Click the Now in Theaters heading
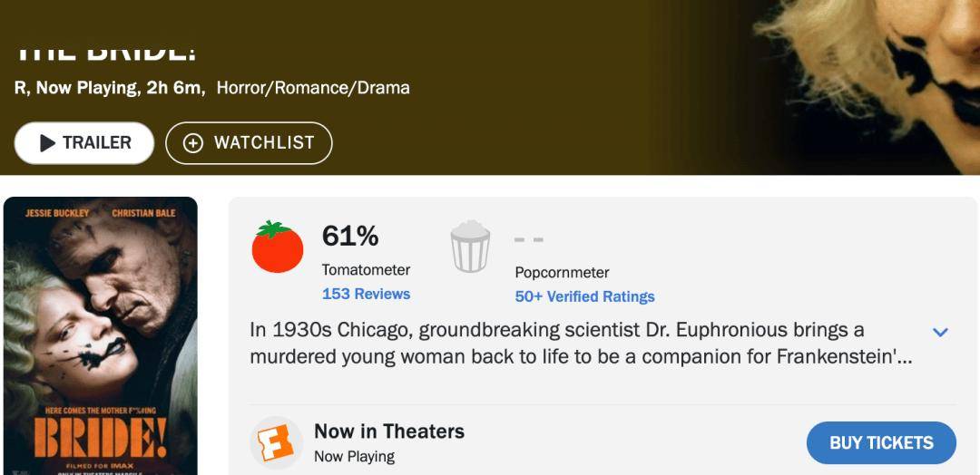This screenshot has height=475, width=980. click(x=389, y=431)
